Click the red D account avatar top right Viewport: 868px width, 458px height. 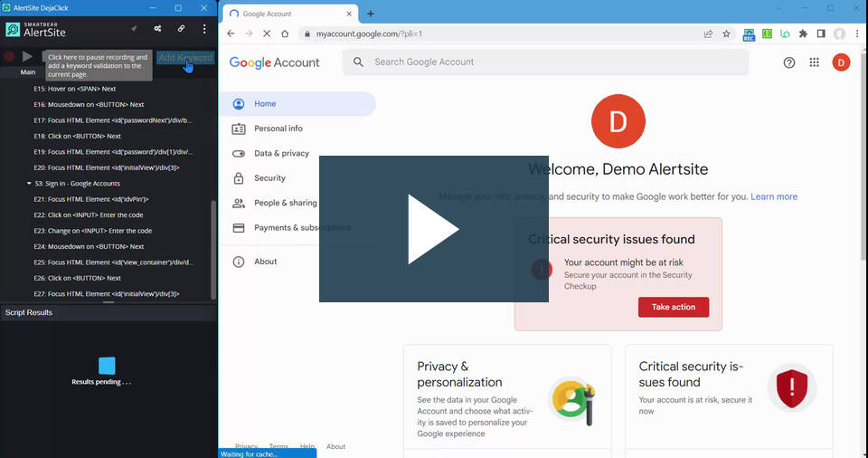[x=841, y=62]
